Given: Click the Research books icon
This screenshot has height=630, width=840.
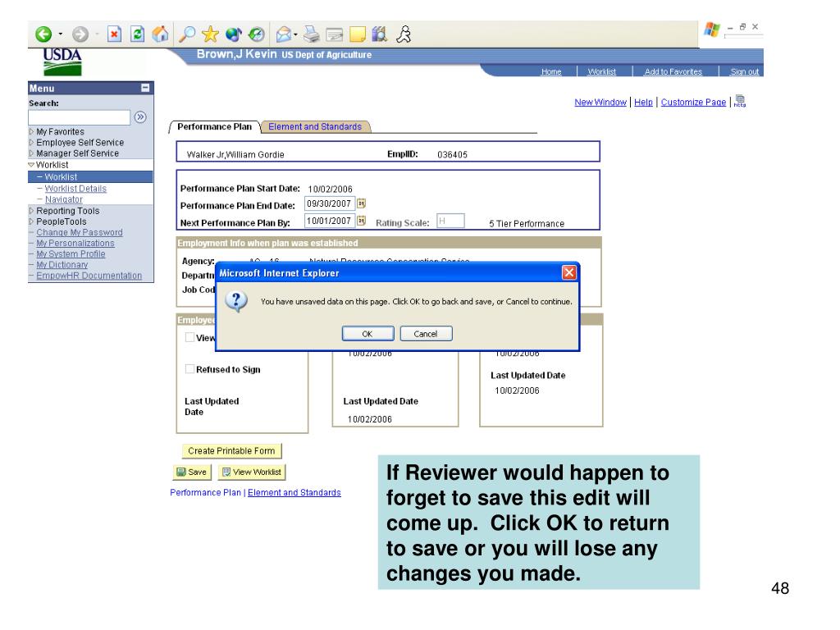Looking at the screenshot, I should [x=380, y=34].
